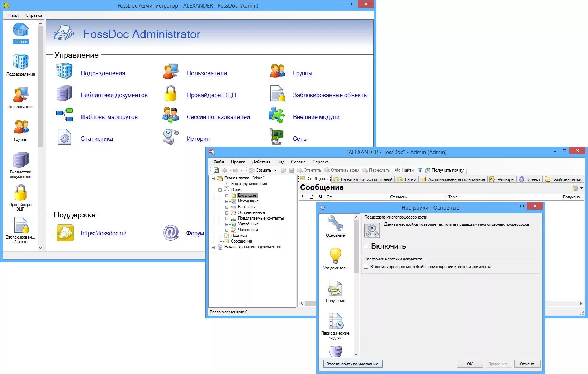Viewport: 588px width, 374px height.
Task: Expand the Входящие folder node
Action: pyautogui.click(x=227, y=196)
